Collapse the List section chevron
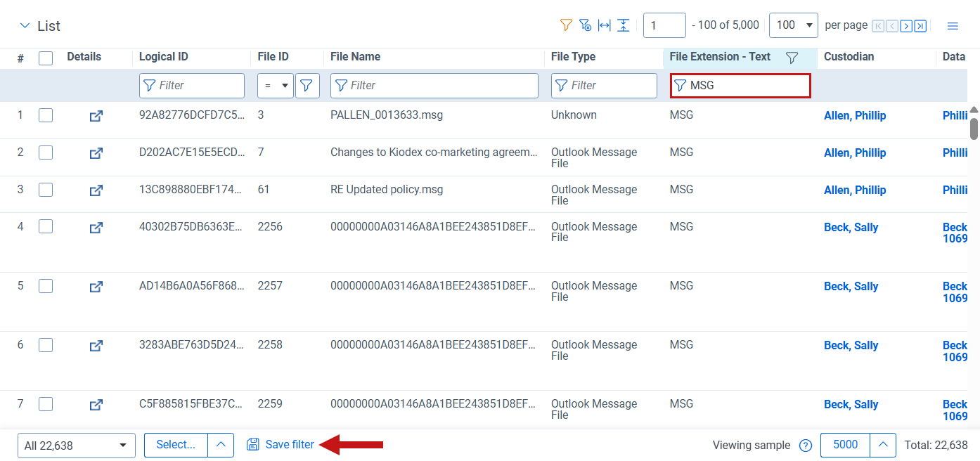 [25, 26]
